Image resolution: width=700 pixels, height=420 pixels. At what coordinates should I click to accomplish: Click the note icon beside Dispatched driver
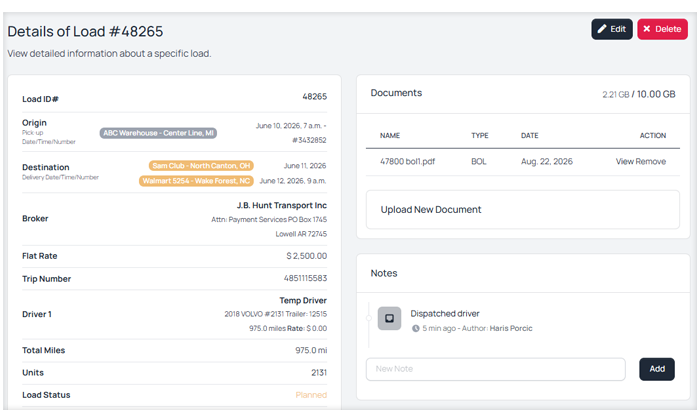point(389,318)
